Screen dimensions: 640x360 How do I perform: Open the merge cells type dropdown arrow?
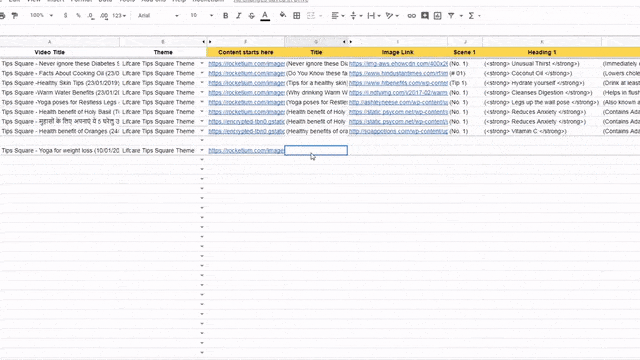[x=321, y=16]
